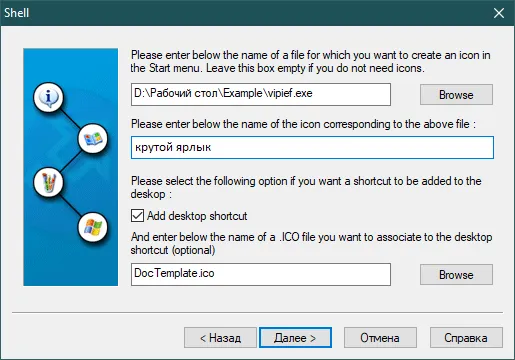
Task: Click the Windows flag book icon
Action: 93,139
